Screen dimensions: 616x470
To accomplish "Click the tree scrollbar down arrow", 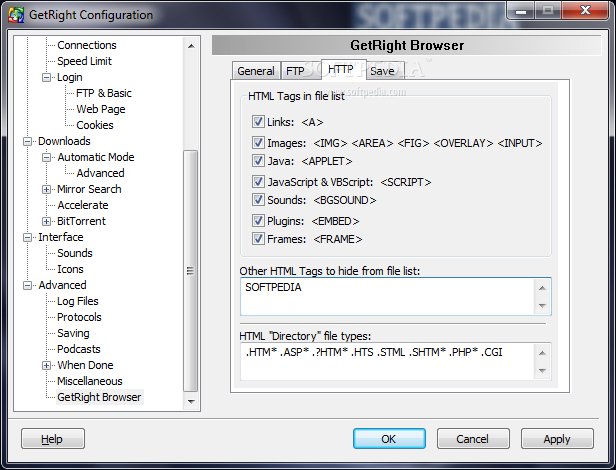I will pos(191,402).
